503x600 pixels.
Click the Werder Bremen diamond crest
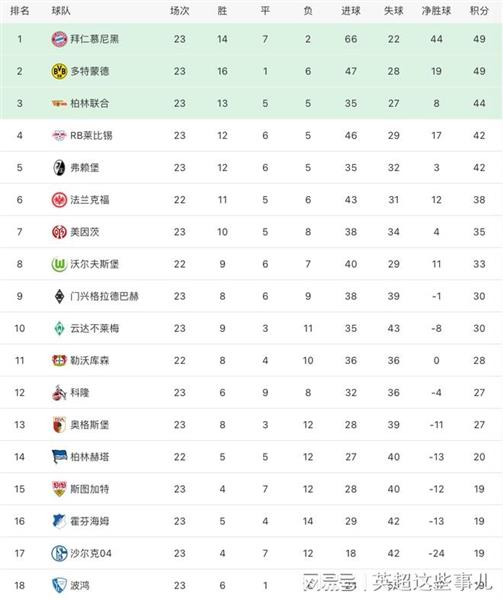(x=59, y=328)
